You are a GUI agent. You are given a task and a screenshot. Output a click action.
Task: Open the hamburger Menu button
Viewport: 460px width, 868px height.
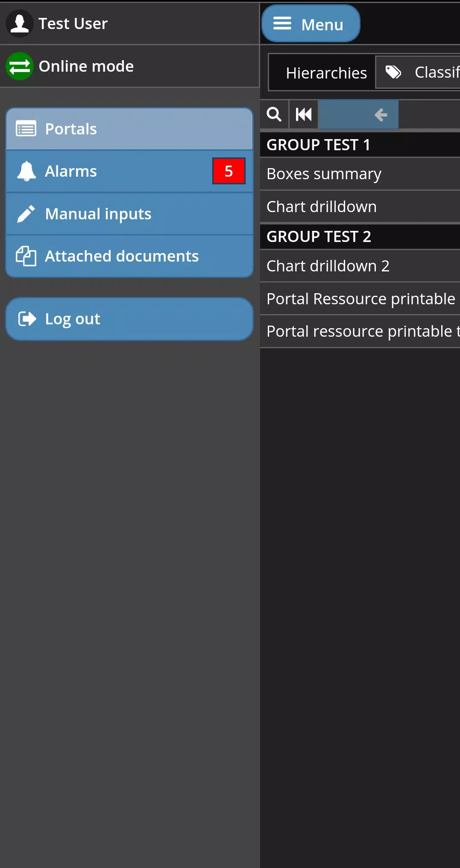(311, 23)
